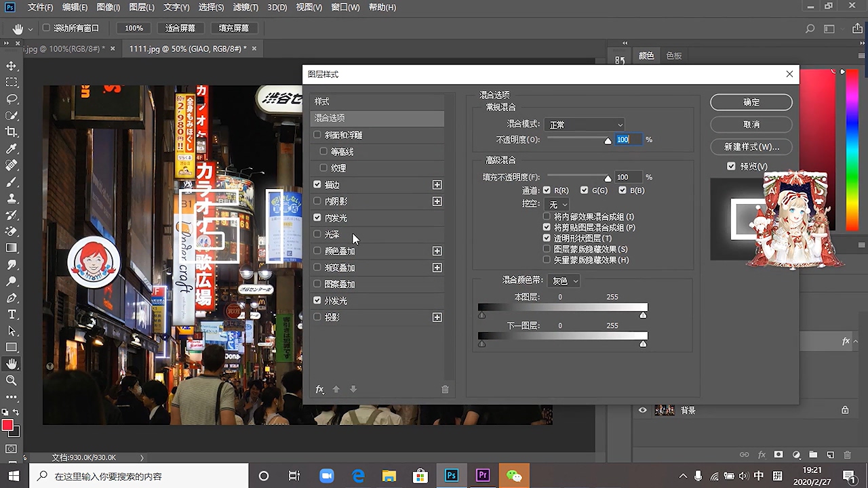The width and height of the screenshot is (868, 488).
Task: Open the 滤镜(T) menu
Action: pos(245,7)
